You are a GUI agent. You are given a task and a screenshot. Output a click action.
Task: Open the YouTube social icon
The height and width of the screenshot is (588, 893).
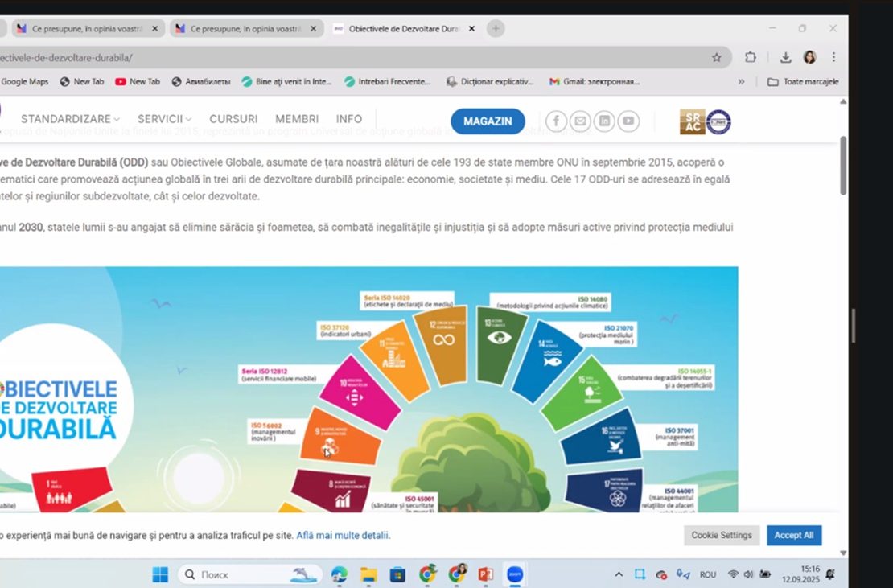click(x=628, y=121)
